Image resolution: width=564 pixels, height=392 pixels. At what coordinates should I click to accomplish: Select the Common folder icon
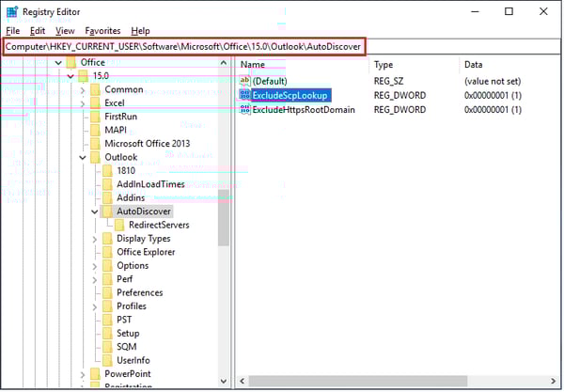pos(95,89)
